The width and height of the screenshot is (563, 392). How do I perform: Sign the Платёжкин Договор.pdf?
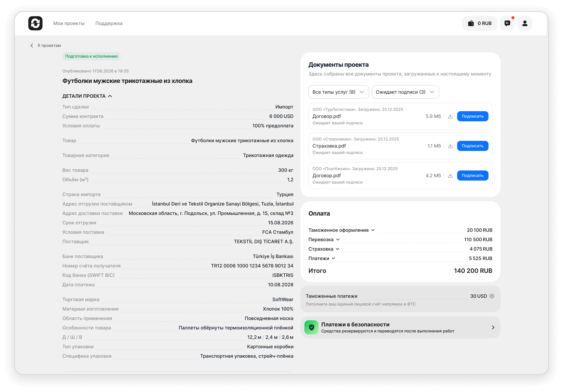(x=473, y=176)
